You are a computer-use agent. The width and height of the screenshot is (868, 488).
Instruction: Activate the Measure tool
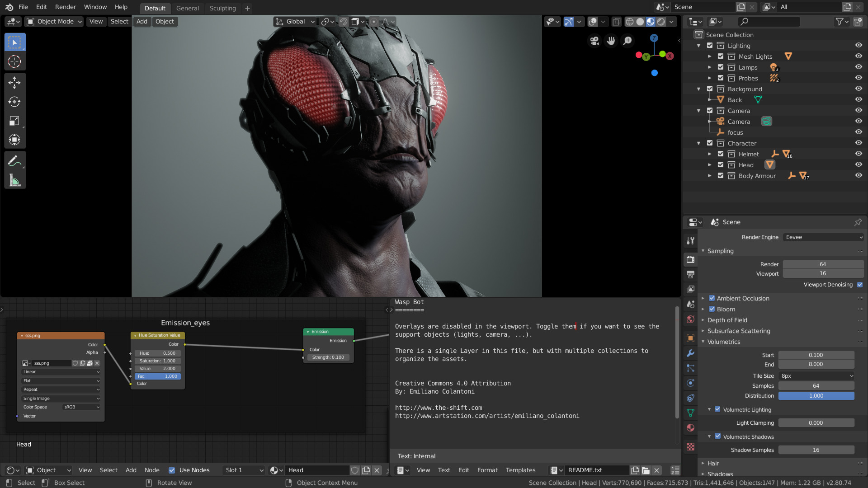click(x=14, y=181)
